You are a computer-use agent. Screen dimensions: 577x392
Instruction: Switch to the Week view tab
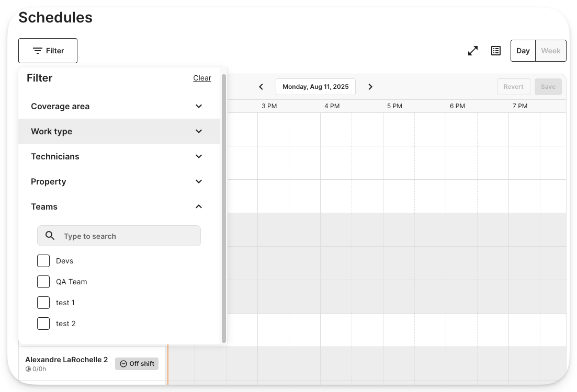tap(550, 50)
